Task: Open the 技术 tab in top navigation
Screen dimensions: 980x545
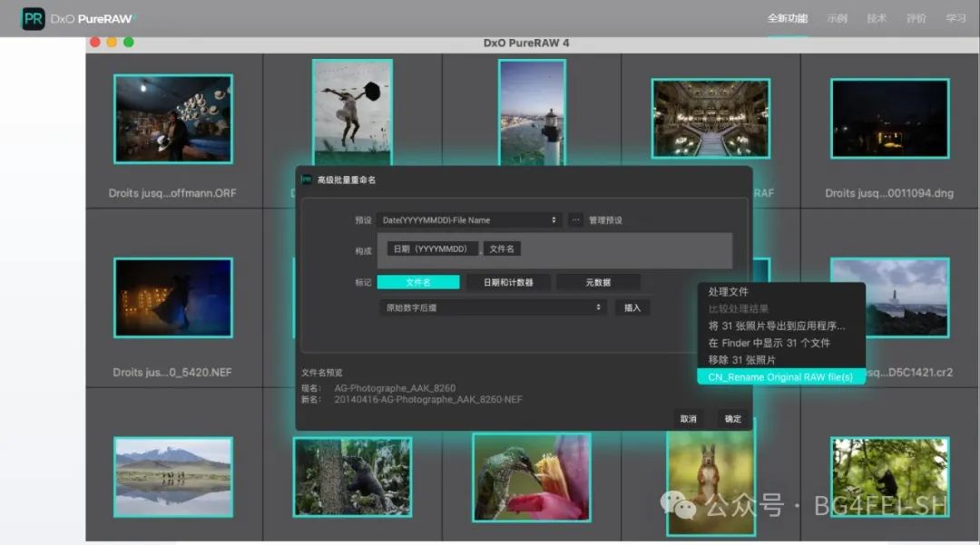Action: click(x=877, y=18)
